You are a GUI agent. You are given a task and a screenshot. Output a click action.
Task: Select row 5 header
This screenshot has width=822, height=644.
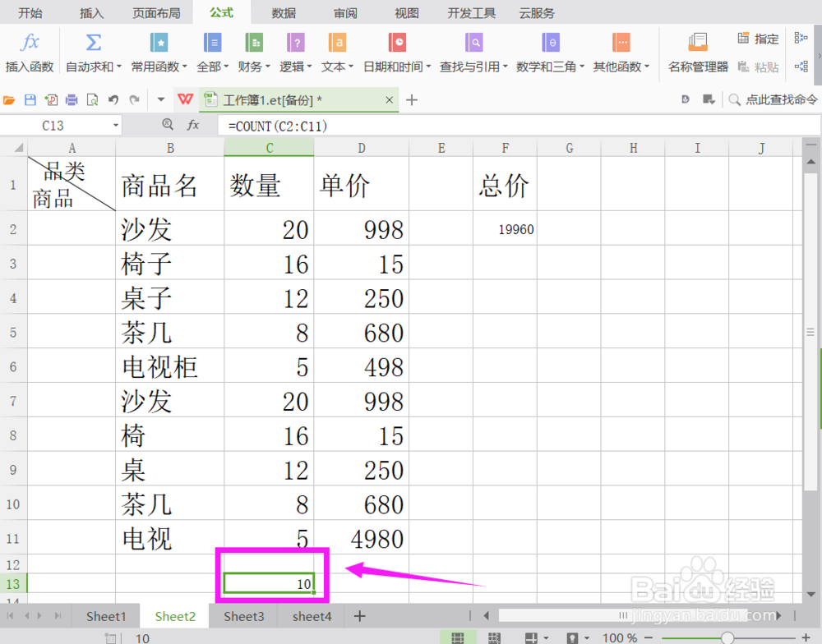[x=13, y=332]
